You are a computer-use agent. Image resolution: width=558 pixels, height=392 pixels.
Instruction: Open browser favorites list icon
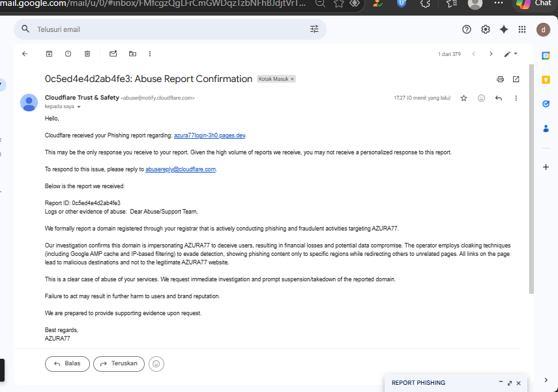click(452, 3)
